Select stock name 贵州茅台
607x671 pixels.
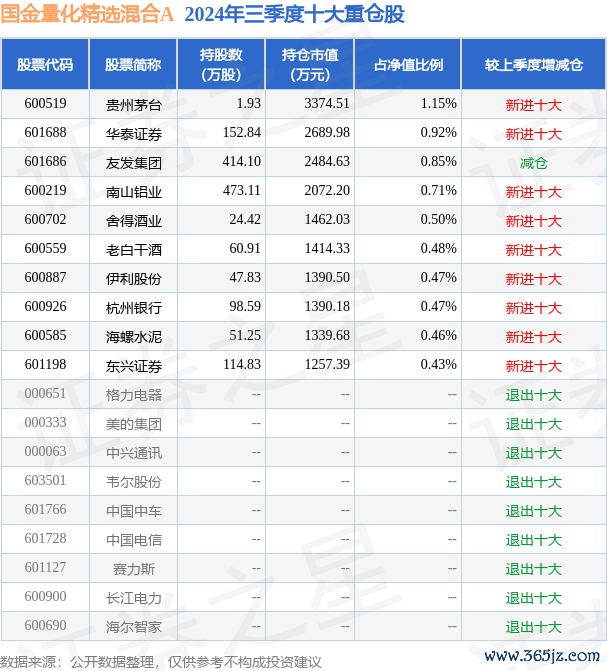coord(134,105)
